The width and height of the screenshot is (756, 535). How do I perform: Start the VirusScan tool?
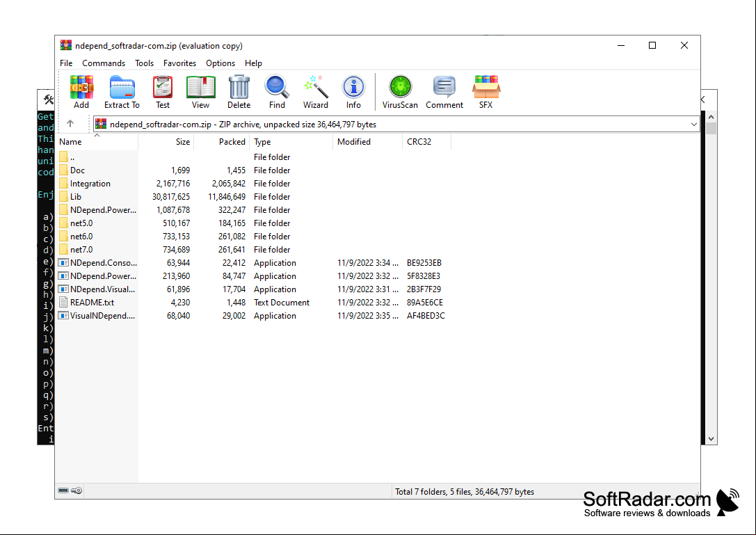[x=400, y=87]
